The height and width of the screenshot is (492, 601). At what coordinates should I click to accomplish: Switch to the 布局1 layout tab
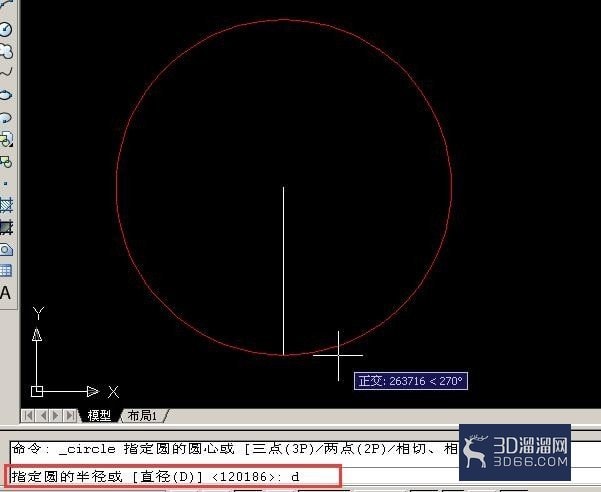143,415
